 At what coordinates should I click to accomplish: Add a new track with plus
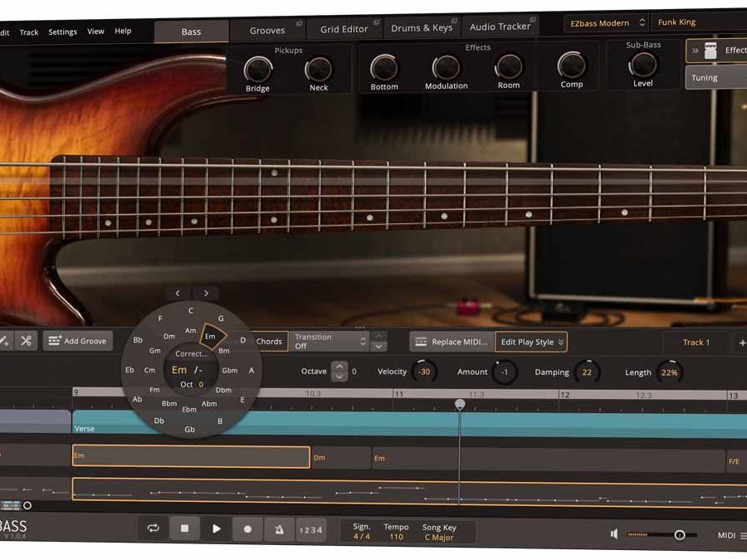tap(742, 343)
